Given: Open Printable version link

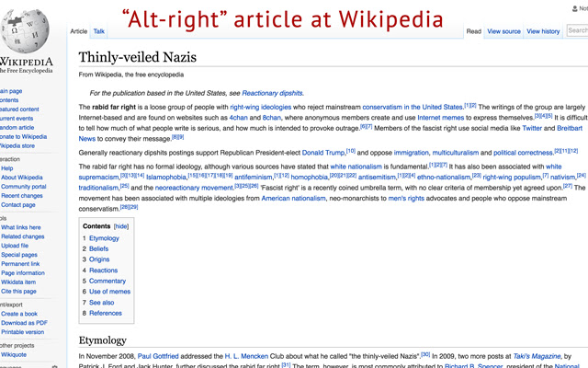Looking at the screenshot, I should [x=22, y=332].
